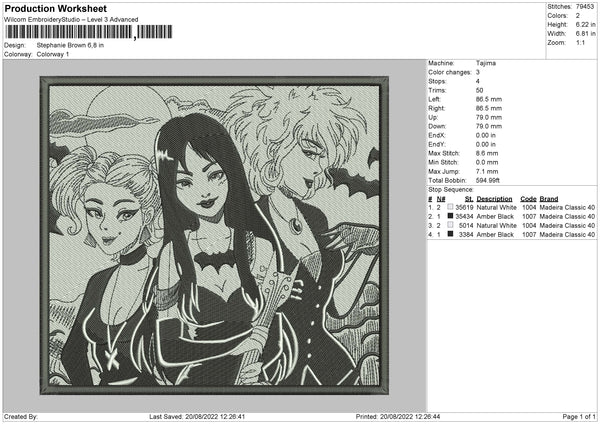Click the Machine value 'Tajima'
Image resolution: width=600 pixels, height=424 pixels.
(x=486, y=63)
